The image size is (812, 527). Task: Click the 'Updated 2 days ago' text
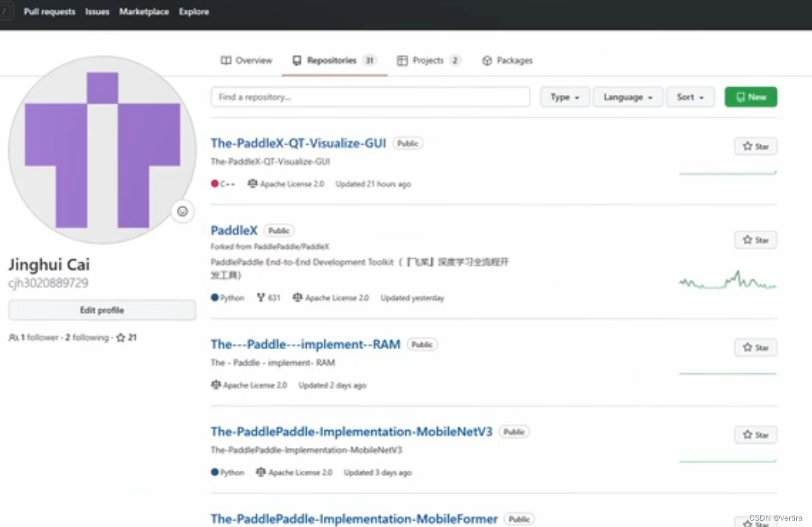coord(333,385)
